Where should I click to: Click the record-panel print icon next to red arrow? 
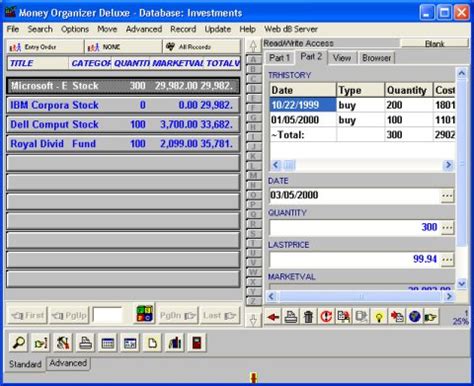[291, 316]
